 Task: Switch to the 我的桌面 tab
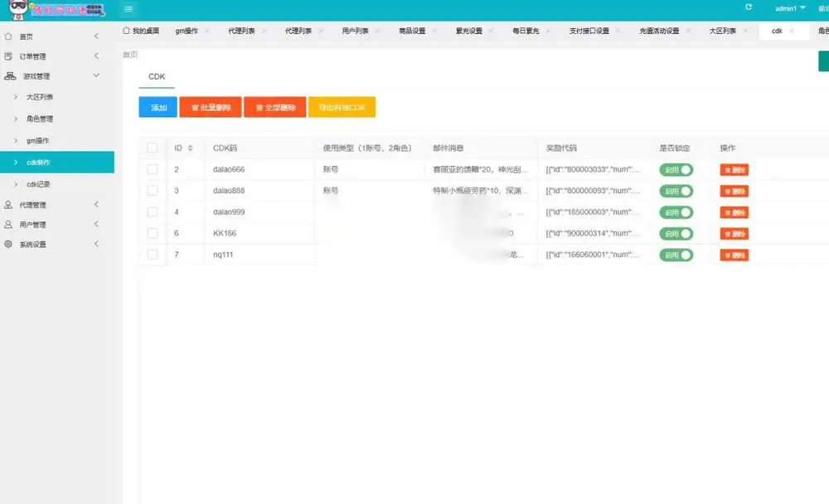pyautogui.click(x=141, y=31)
